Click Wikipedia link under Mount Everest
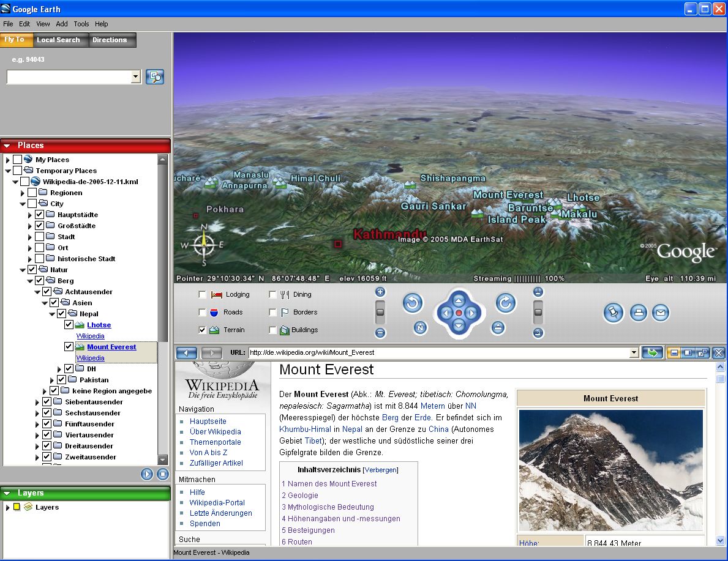This screenshot has height=561, width=728. click(x=90, y=358)
